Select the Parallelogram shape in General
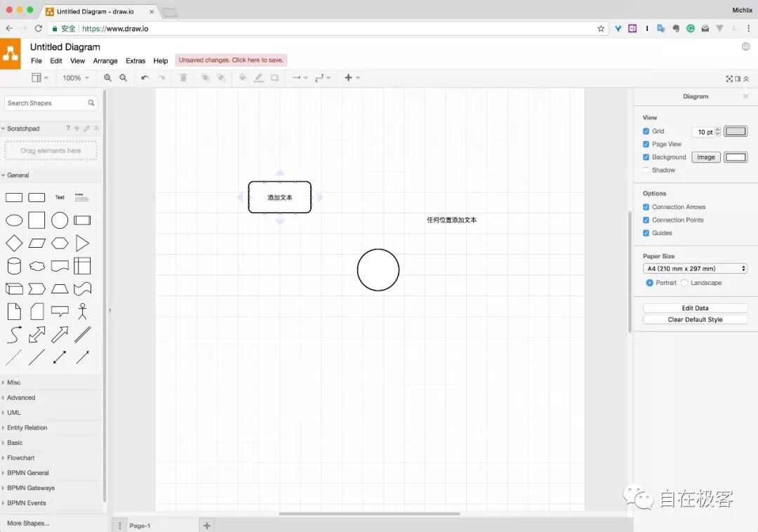Screen dimensions: 758x532 coord(36,243)
